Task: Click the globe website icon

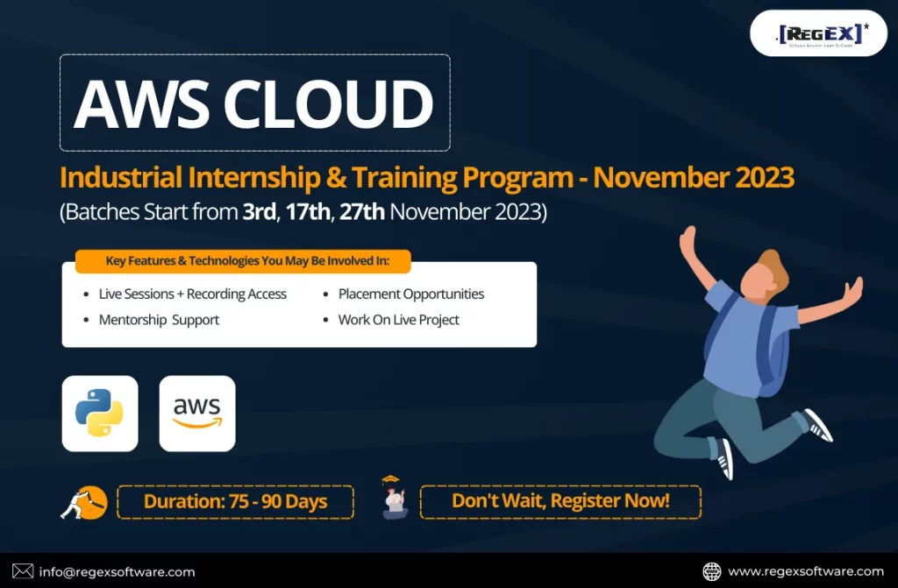Action: tap(712, 571)
